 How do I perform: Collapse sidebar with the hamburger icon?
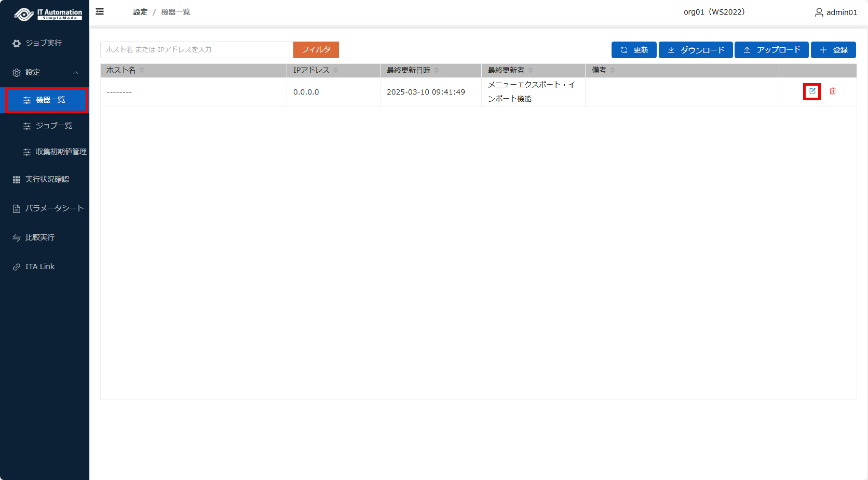[100, 11]
